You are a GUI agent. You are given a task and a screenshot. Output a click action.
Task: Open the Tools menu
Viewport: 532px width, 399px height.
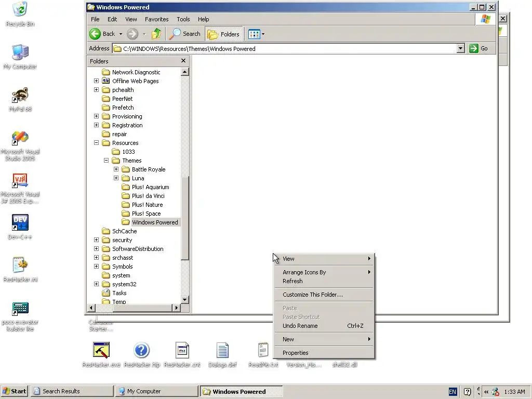pyautogui.click(x=183, y=19)
